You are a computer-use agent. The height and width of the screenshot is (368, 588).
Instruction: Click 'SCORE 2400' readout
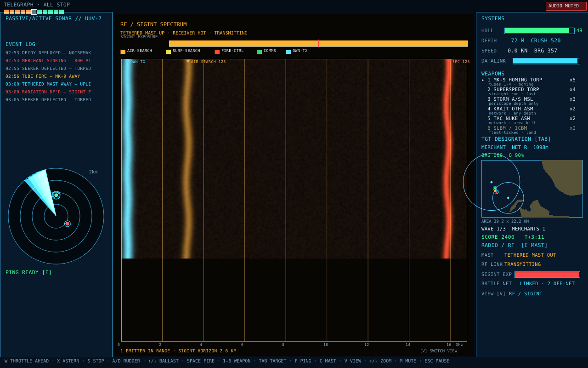(498, 237)
